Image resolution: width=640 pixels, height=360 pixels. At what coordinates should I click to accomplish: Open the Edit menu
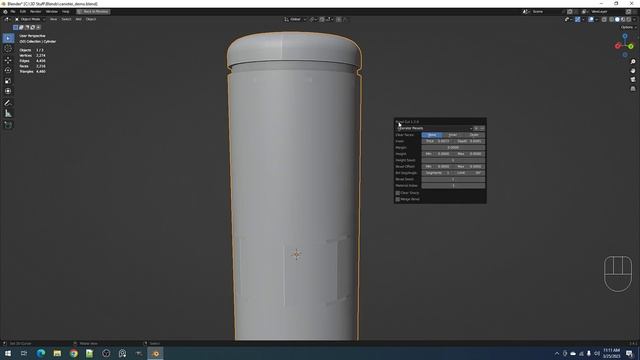point(23,11)
